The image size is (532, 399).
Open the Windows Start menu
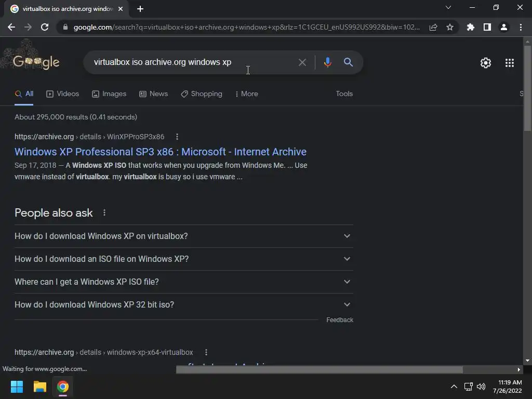17,387
